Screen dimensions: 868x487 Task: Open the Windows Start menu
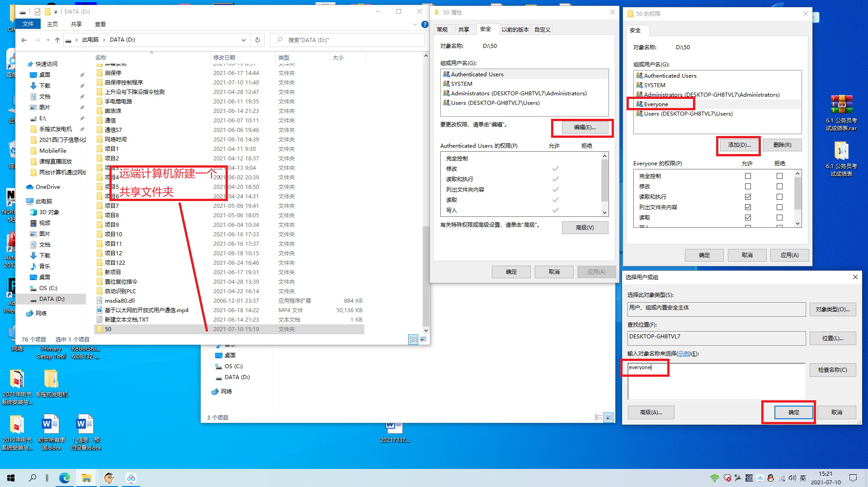pos(11,478)
